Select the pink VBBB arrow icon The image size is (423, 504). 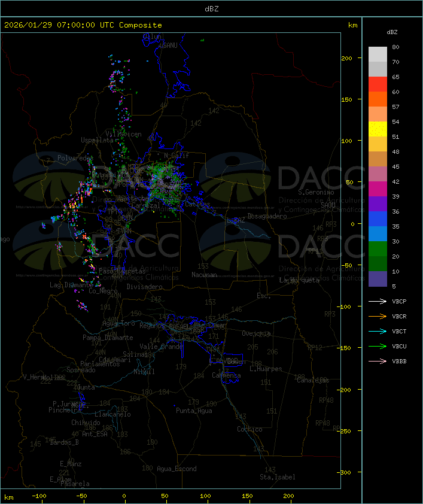point(378,362)
